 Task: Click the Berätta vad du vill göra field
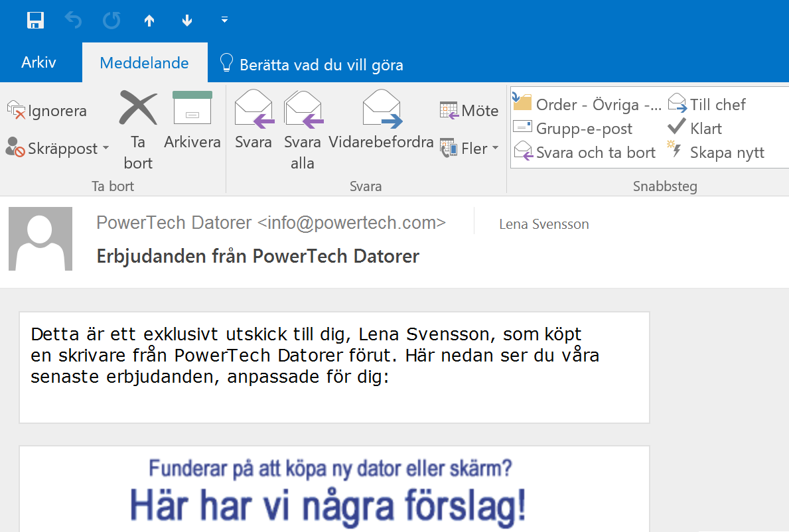pyautogui.click(x=311, y=64)
